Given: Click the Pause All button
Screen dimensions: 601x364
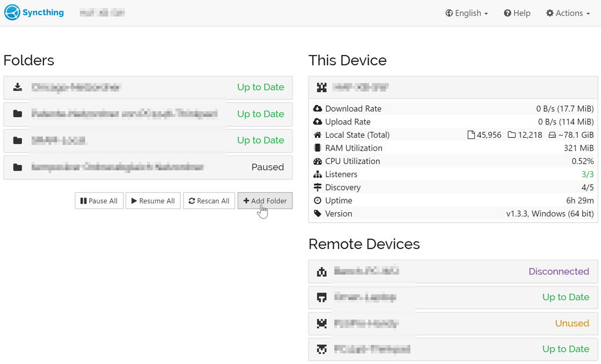Looking at the screenshot, I should 99,200.
